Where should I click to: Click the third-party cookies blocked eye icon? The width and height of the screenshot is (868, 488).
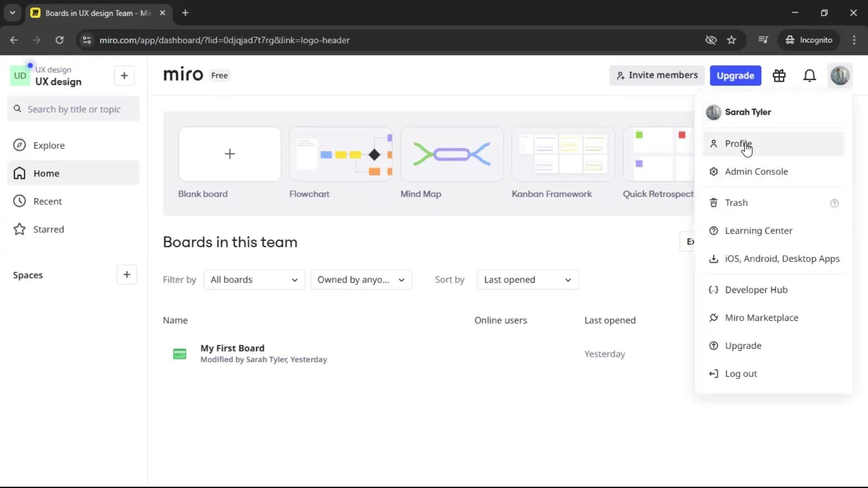click(711, 40)
